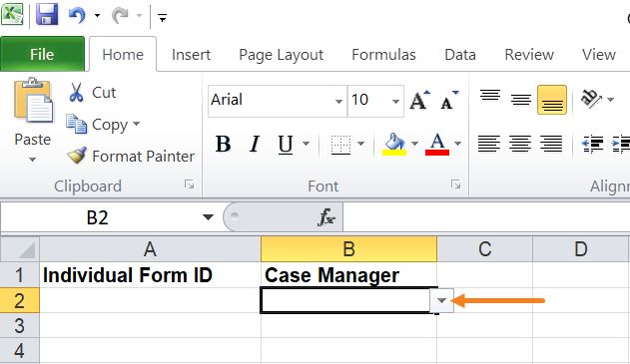Open the Font dialog launcher
Viewport: 630px width, 364px height.
(x=455, y=184)
